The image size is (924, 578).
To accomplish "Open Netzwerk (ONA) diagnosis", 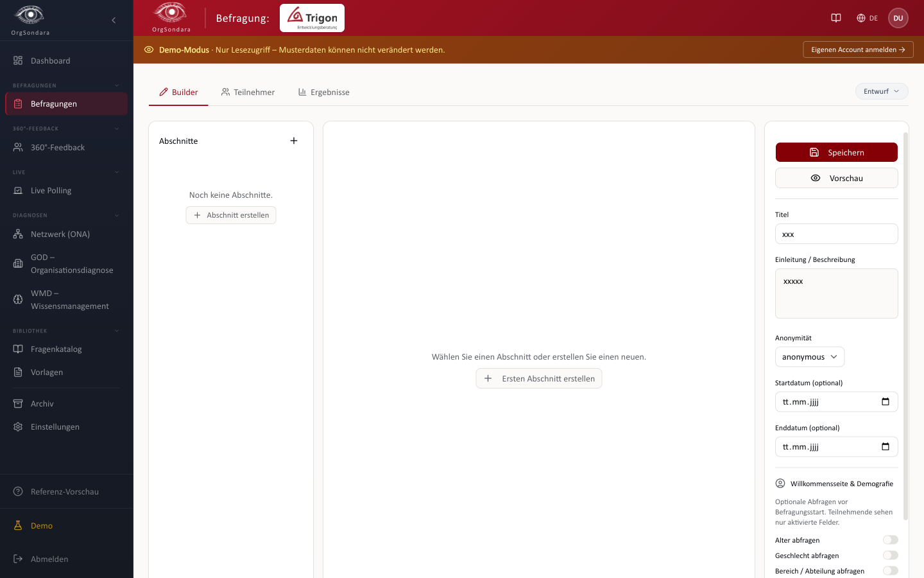I will (67, 234).
